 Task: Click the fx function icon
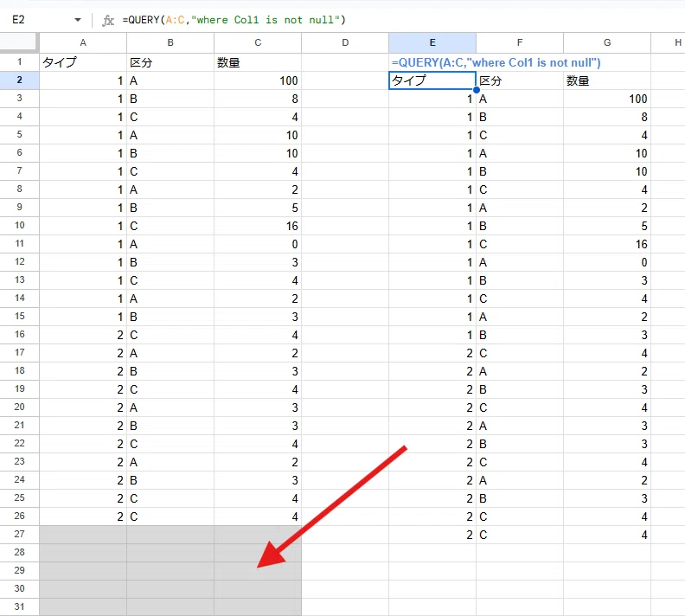tap(108, 20)
